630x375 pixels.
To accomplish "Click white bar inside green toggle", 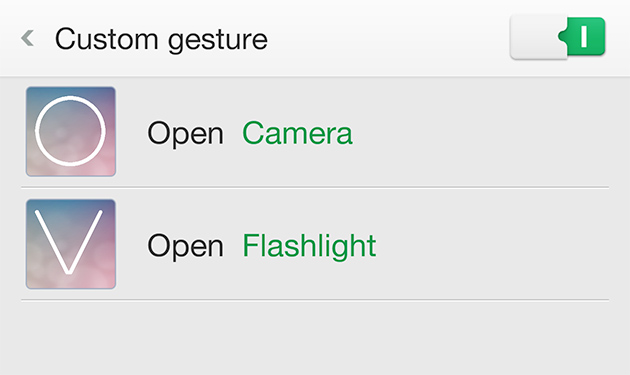I will (x=584, y=36).
